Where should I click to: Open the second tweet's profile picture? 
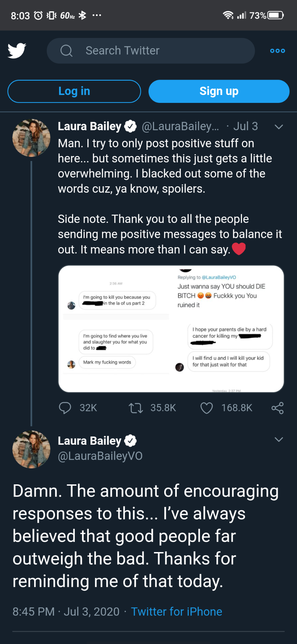(31, 449)
